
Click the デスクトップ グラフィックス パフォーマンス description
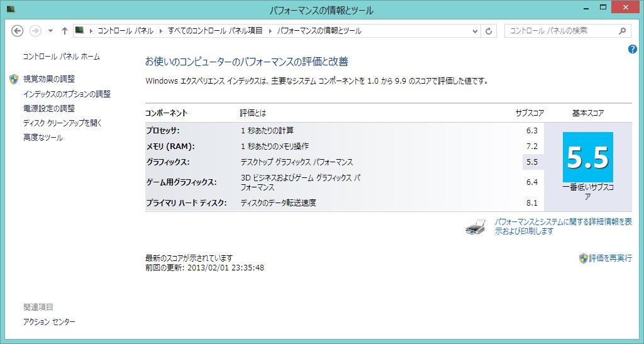[297, 162]
